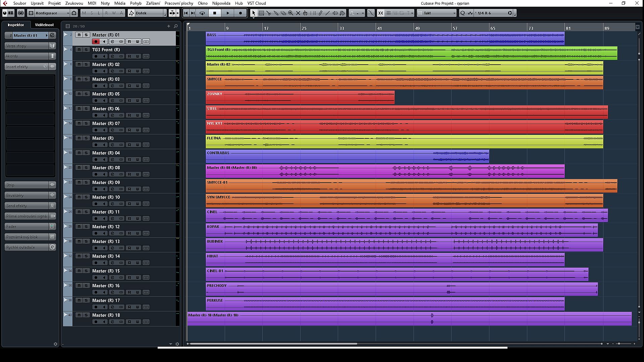The width and height of the screenshot is (644, 362).
Task: Click the Master (R) 12 track name
Action: pos(106,227)
